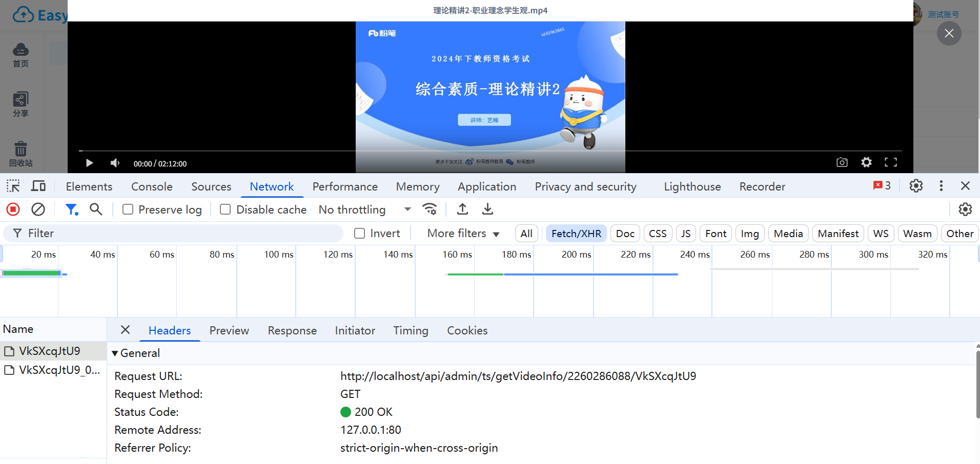Toggle the CSS filter

click(658, 234)
